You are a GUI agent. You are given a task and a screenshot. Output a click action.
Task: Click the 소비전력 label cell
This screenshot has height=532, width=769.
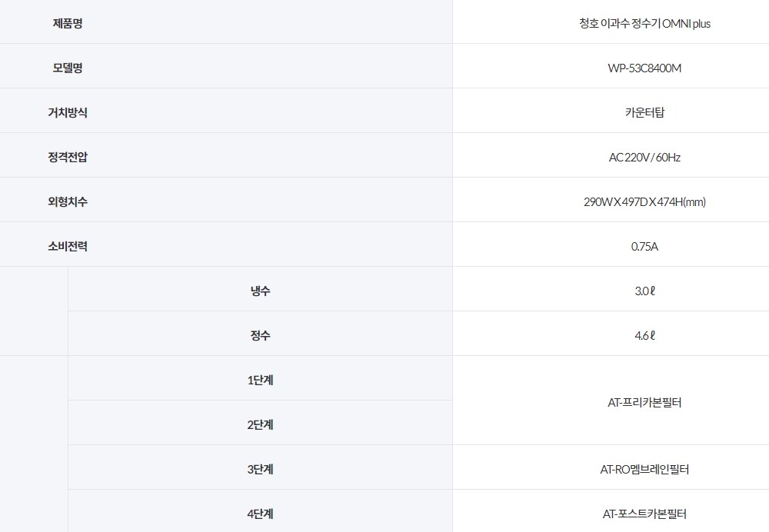[68, 246]
